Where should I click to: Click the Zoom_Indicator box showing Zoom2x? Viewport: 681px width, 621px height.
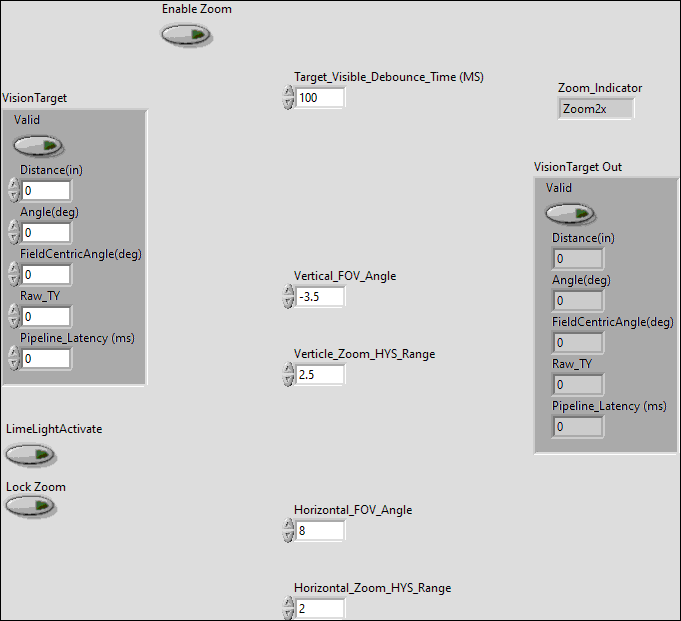596,109
